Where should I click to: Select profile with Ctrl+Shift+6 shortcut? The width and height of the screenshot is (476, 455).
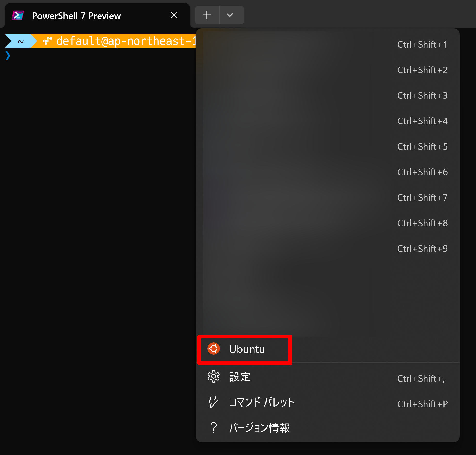(x=328, y=172)
